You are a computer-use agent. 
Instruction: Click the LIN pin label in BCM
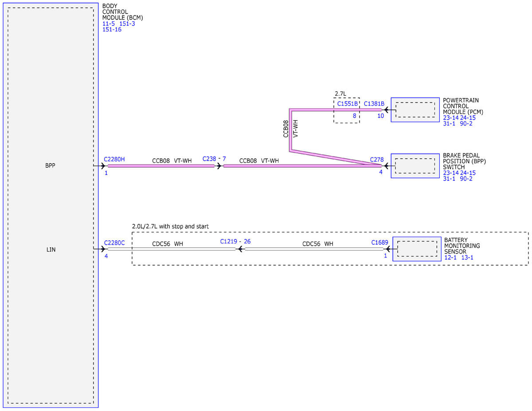point(51,250)
